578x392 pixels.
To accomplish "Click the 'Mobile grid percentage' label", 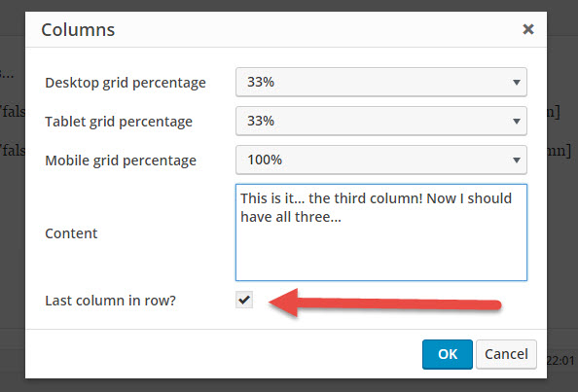I will click(x=121, y=160).
